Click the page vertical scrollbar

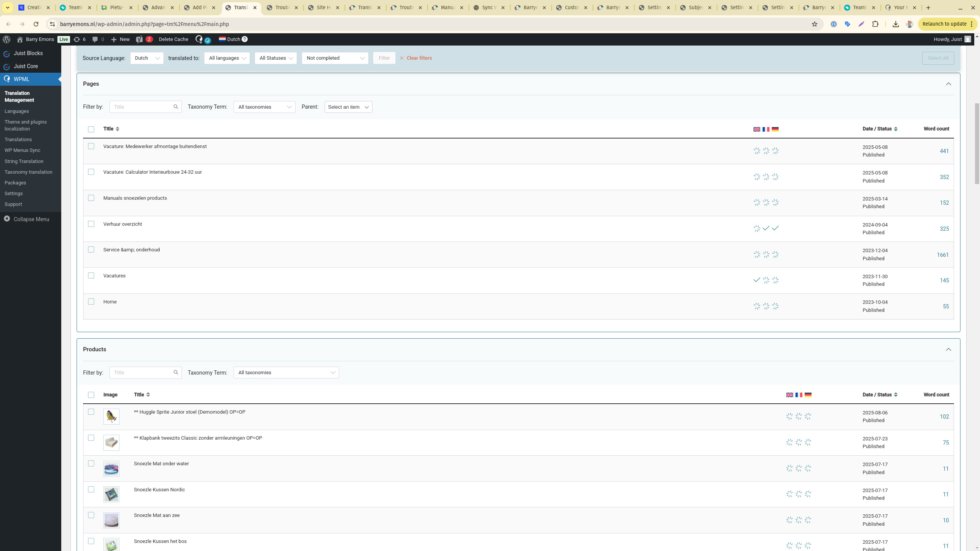[x=977, y=143]
